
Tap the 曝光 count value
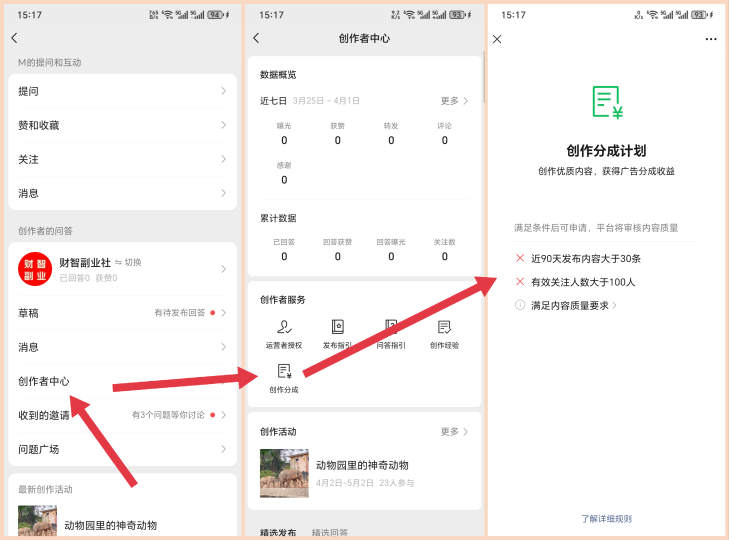pyautogui.click(x=284, y=140)
